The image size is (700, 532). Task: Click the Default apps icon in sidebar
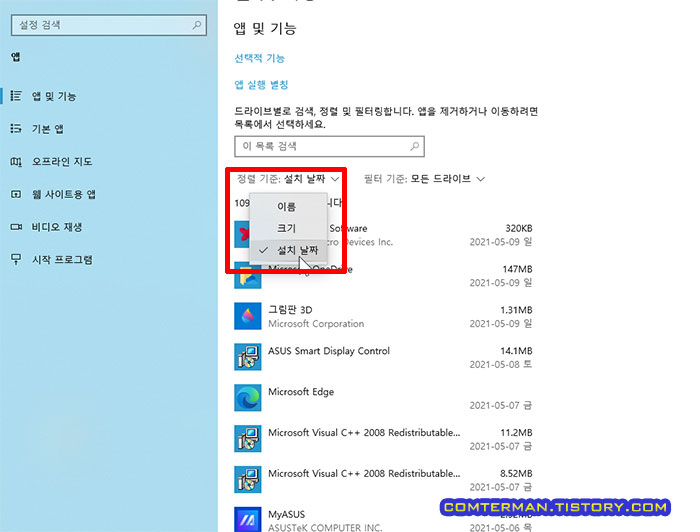pos(16,129)
